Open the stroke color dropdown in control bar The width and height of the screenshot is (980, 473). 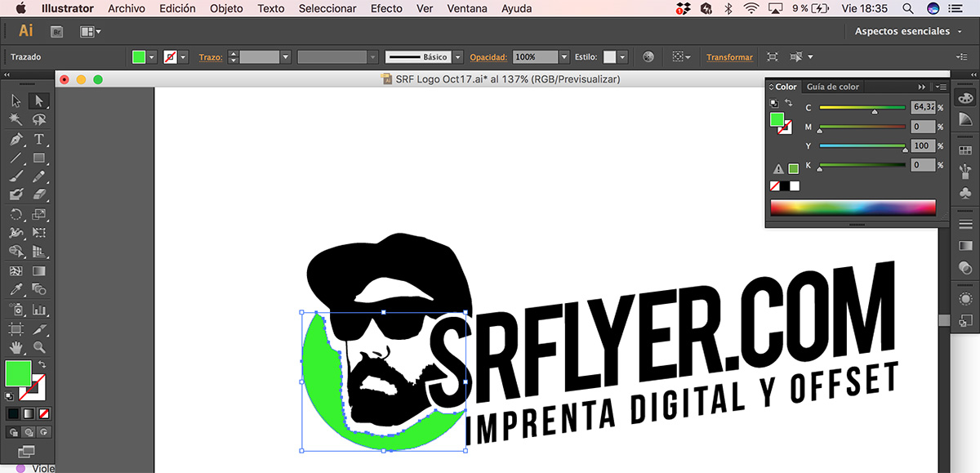tap(183, 57)
